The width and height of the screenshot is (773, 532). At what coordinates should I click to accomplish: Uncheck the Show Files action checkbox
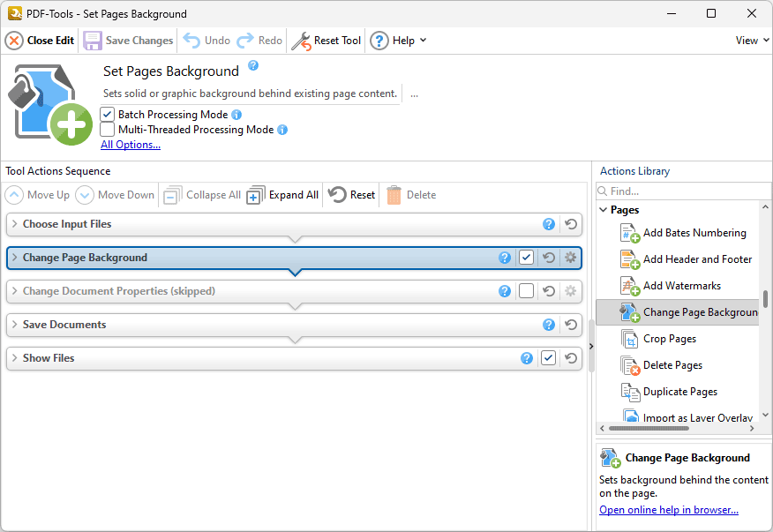click(x=548, y=358)
